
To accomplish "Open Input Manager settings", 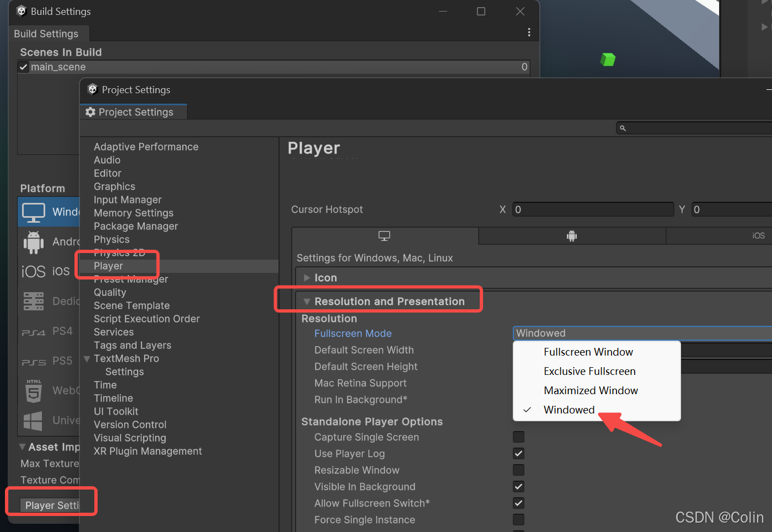I will click(x=128, y=200).
